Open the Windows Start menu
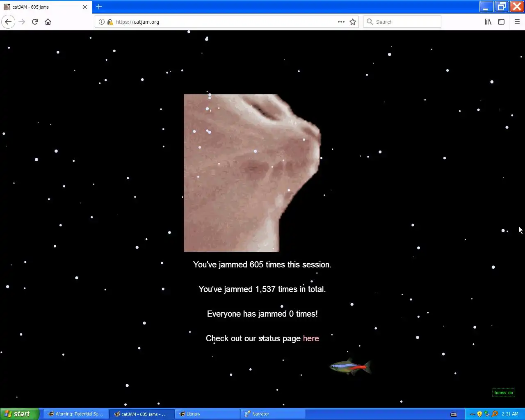The height and width of the screenshot is (420, 525). [x=19, y=414]
